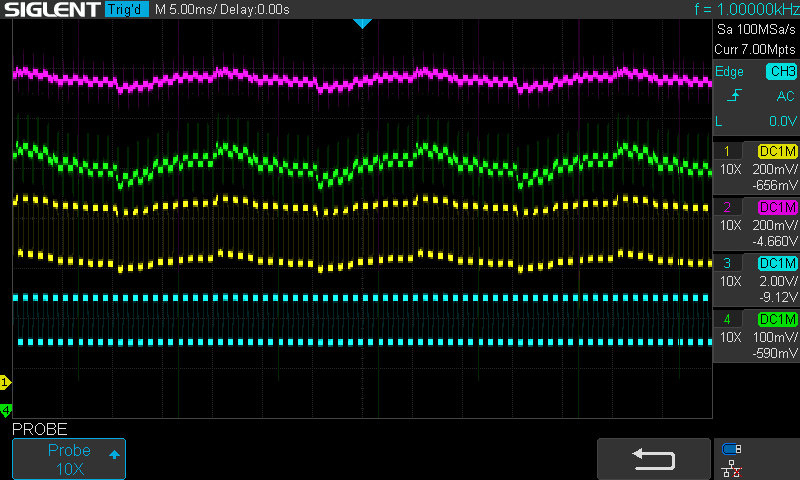
Task: Click channel 4 offset -590mV value
Action: [774, 353]
